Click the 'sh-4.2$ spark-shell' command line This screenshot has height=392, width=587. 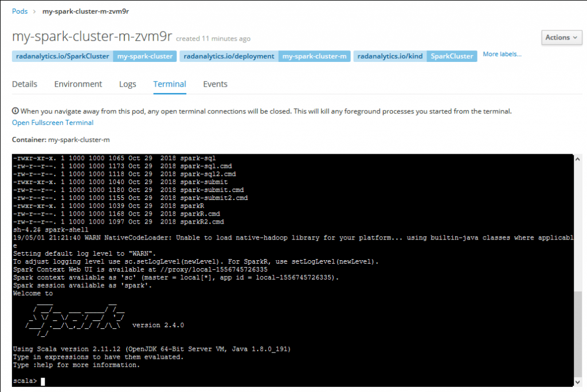pyautogui.click(x=51, y=229)
